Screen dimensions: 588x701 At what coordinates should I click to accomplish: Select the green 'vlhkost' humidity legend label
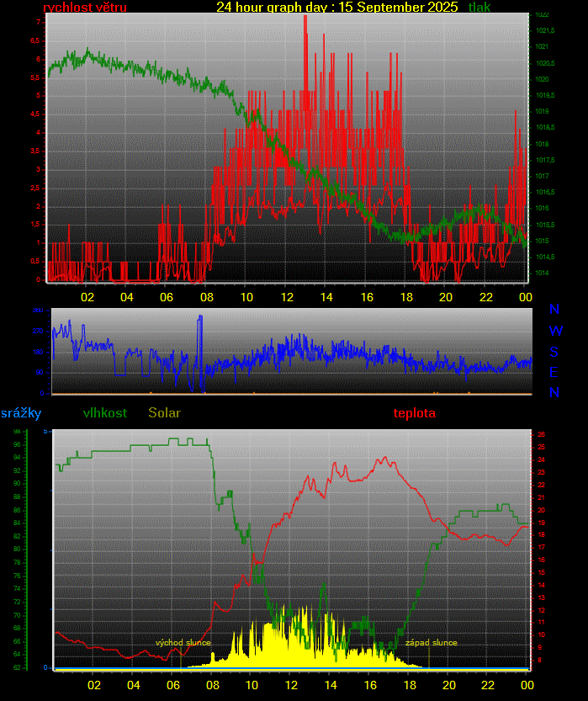(x=105, y=413)
